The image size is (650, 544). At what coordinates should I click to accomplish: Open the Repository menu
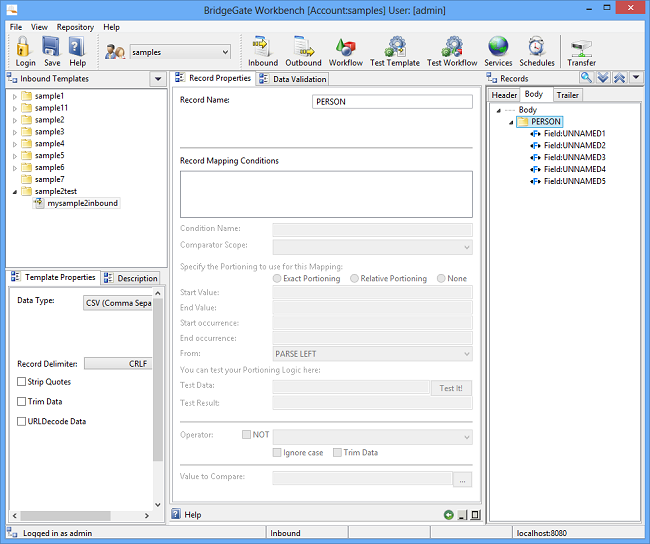pyautogui.click(x=75, y=27)
